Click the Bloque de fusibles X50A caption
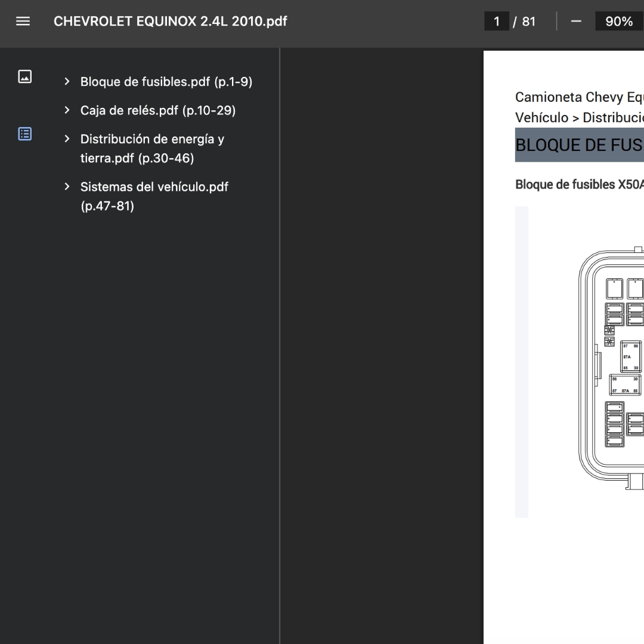The width and height of the screenshot is (644, 644). pos(579,184)
